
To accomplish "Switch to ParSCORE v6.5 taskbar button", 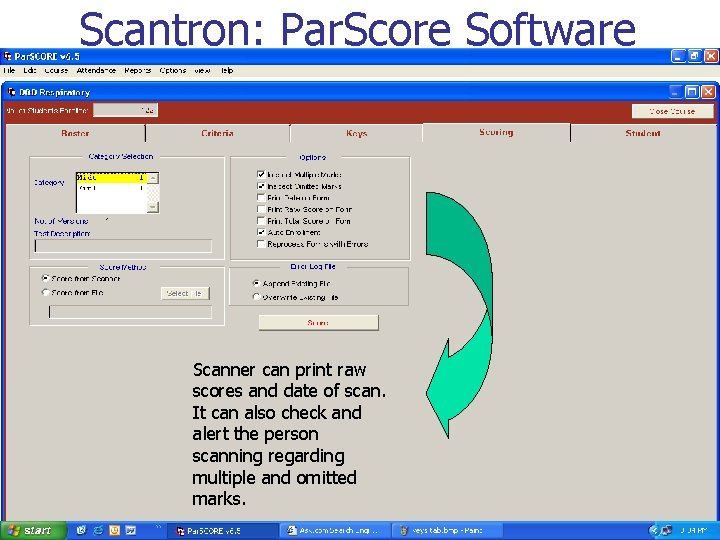I will coord(222,531).
